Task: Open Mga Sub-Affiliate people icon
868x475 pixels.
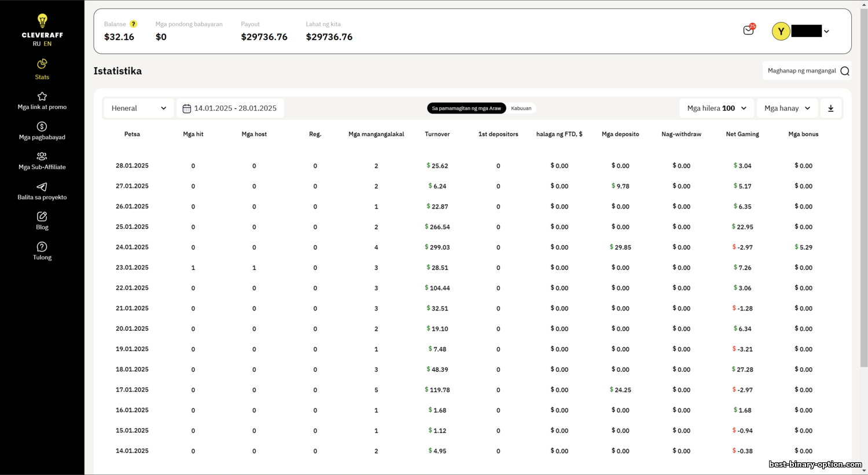Action: (x=42, y=156)
